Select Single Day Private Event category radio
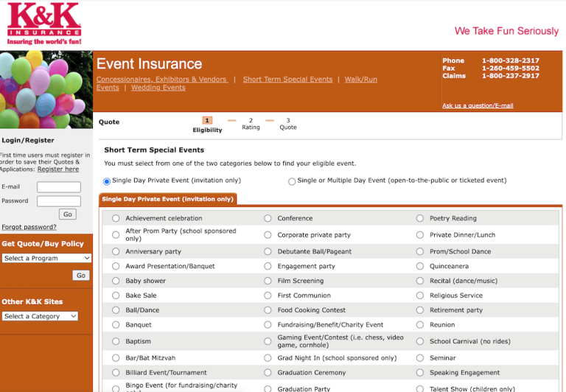566x392 pixels. (x=106, y=181)
